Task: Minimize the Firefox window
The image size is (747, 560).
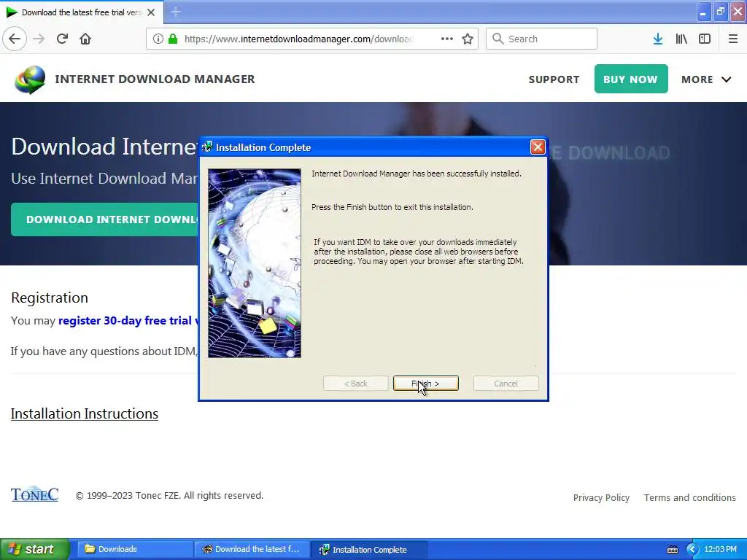Action: [x=703, y=12]
